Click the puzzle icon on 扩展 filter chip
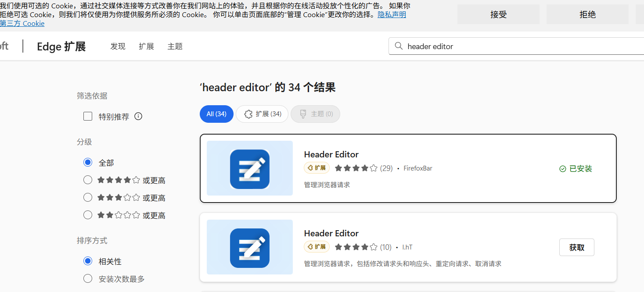 point(248,114)
